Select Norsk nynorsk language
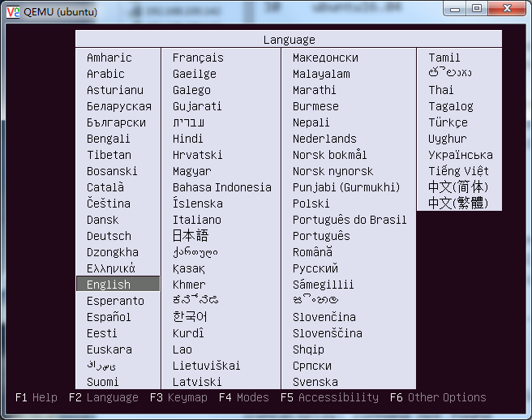The width and height of the screenshot is (532, 420). [x=332, y=171]
